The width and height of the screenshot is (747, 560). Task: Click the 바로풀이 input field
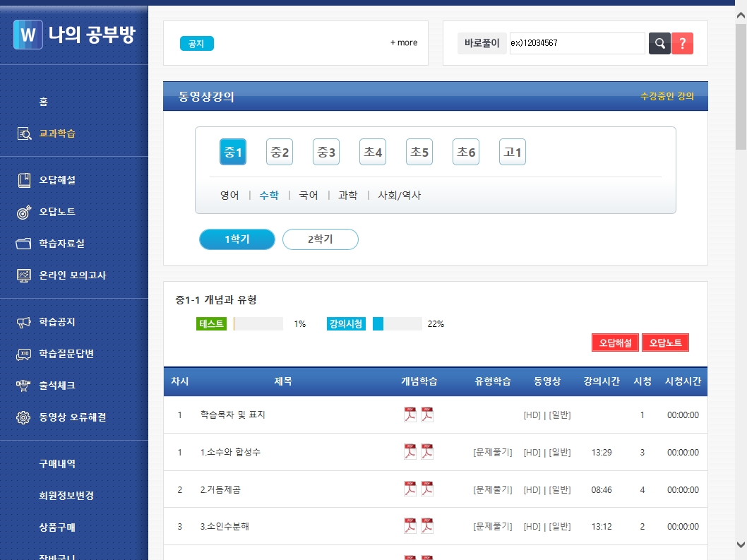(576, 43)
